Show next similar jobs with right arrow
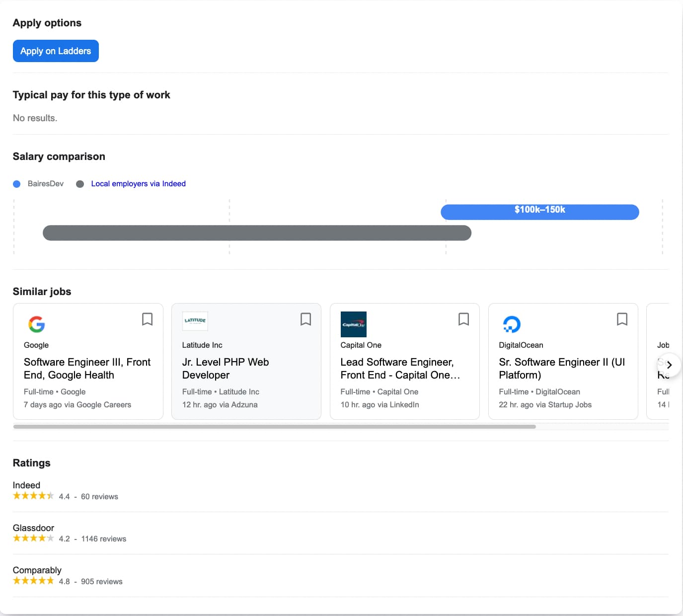This screenshot has height=616, width=683. [x=669, y=365]
